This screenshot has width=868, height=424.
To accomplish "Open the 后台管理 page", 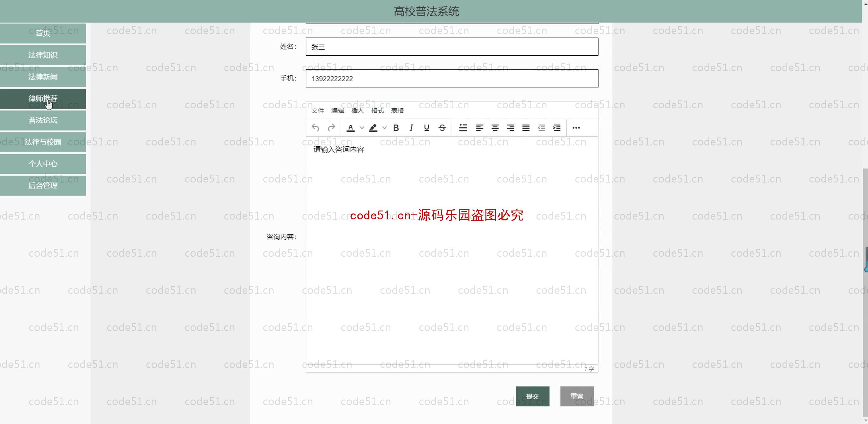I will pyautogui.click(x=43, y=185).
